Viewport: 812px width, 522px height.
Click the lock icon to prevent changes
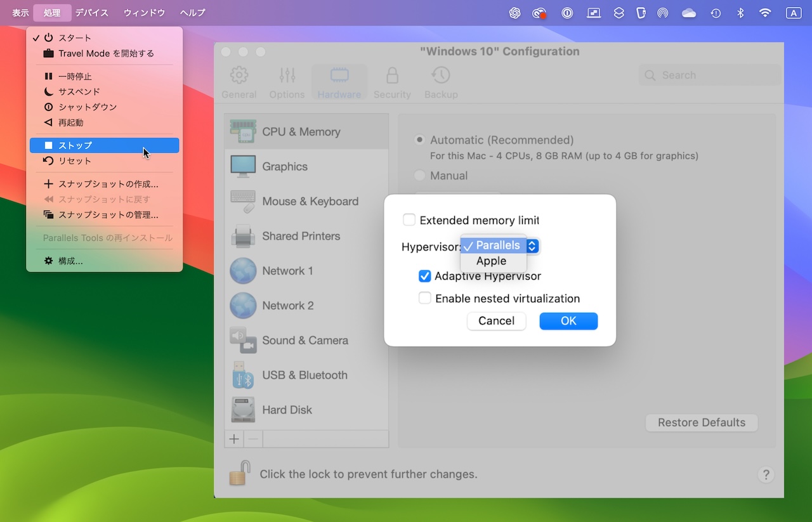point(239,473)
